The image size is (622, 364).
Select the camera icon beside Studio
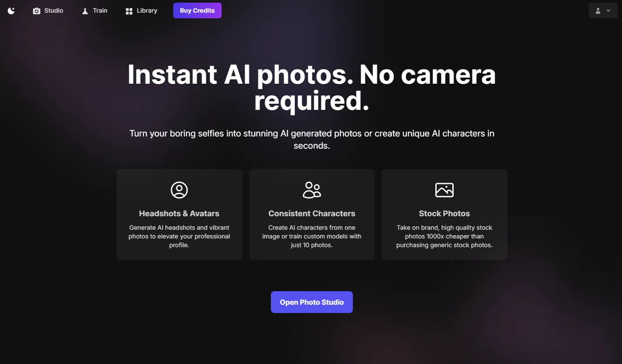[x=37, y=10]
